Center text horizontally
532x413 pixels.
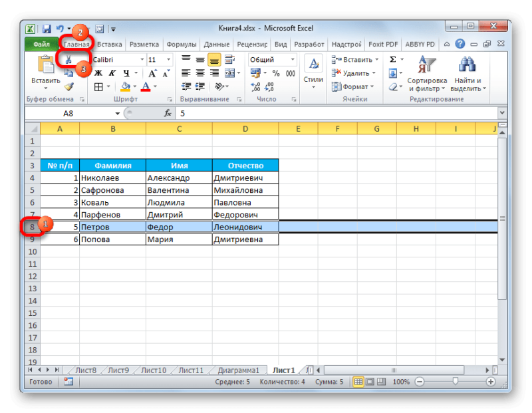point(200,72)
